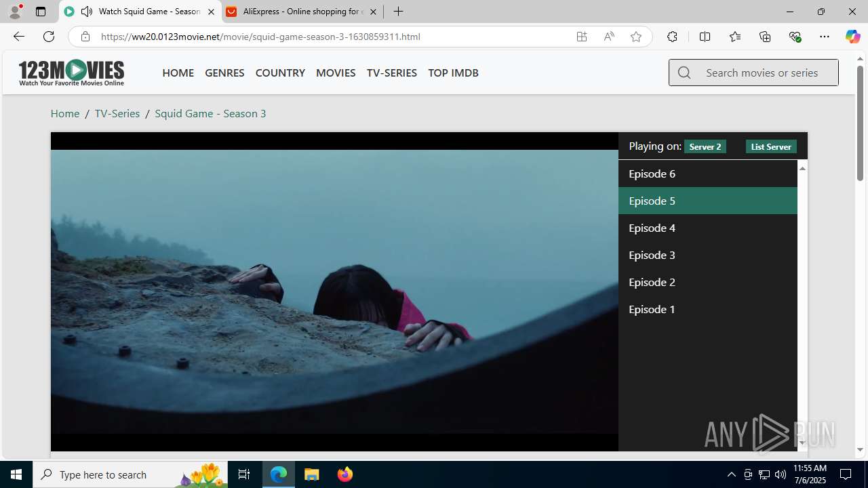Close the AliExpress tab
This screenshot has height=488, width=868.
[373, 12]
